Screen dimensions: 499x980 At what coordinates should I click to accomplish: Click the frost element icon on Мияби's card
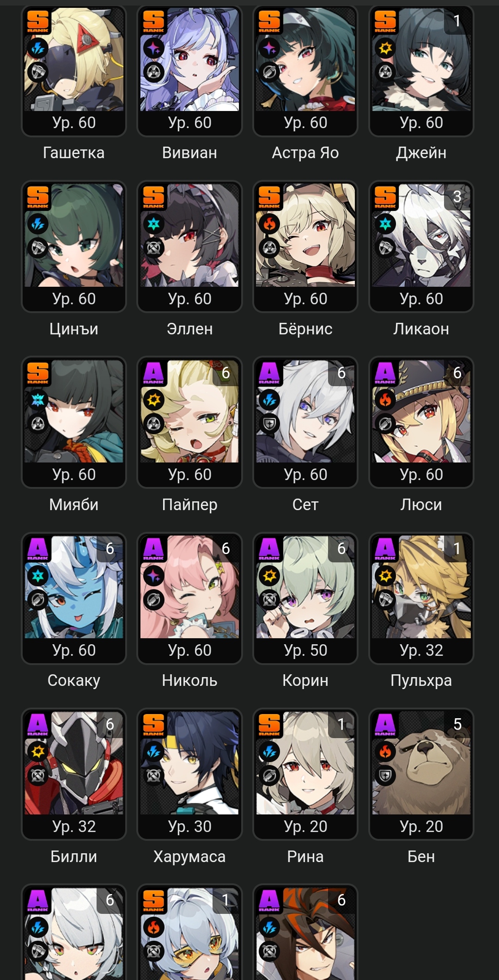38,400
